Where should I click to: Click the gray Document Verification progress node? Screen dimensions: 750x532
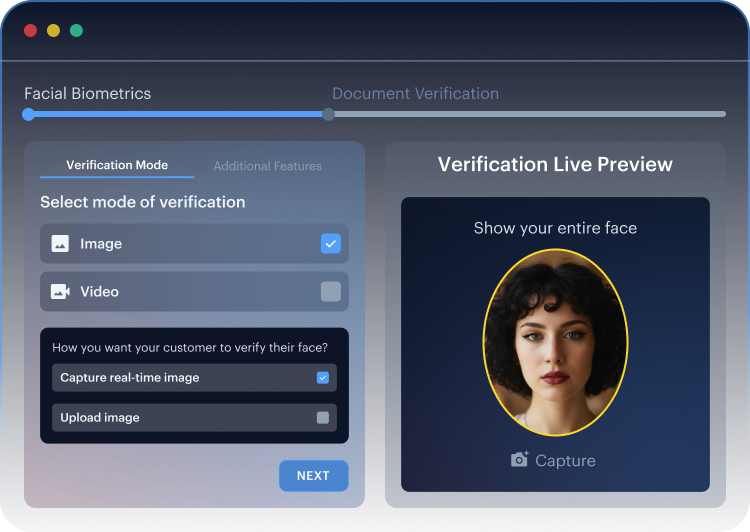tap(328, 114)
